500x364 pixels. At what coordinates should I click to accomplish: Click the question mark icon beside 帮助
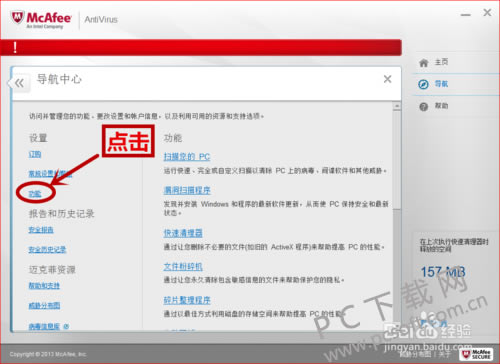(x=423, y=107)
